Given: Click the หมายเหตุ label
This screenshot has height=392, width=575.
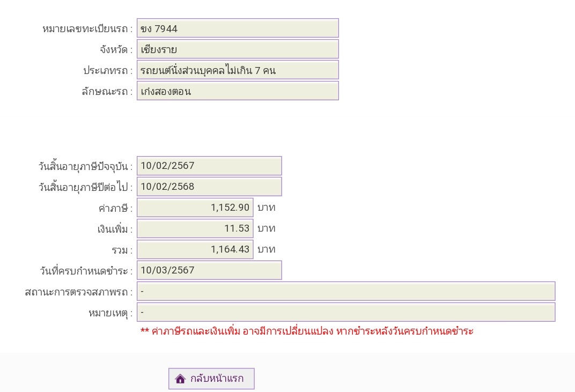Looking at the screenshot, I should pos(110,313).
